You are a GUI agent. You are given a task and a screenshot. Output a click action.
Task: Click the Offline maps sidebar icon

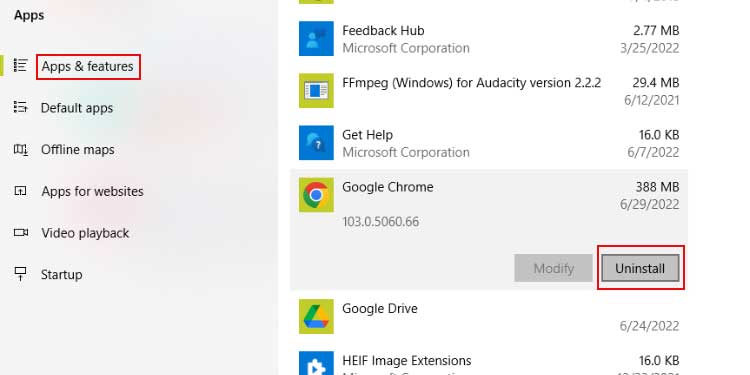(x=20, y=149)
